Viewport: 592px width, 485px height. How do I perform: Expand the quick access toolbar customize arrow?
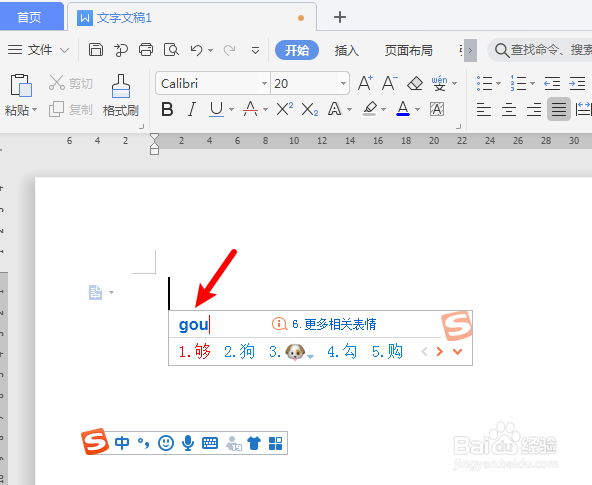256,50
